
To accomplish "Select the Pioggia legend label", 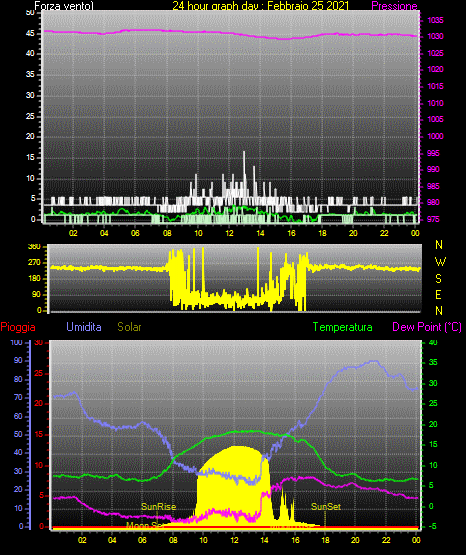I will click(18, 327).
